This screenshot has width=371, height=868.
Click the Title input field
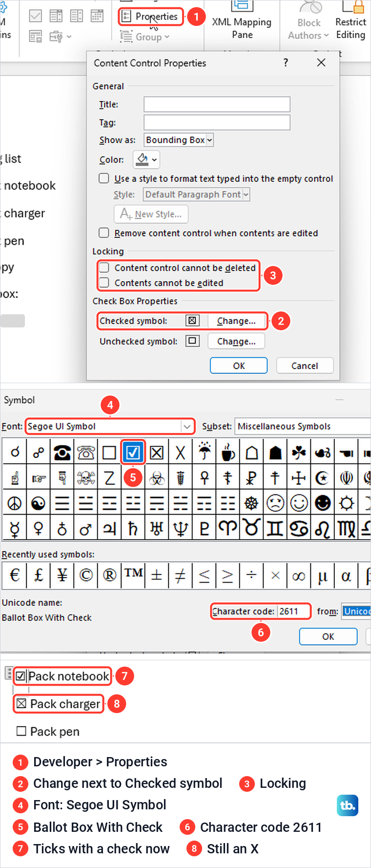[x=217, y=104]
